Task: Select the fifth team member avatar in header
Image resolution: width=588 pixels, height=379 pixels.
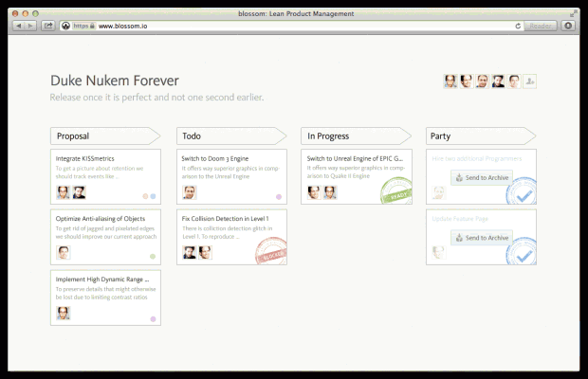Action: click(514, 81)
